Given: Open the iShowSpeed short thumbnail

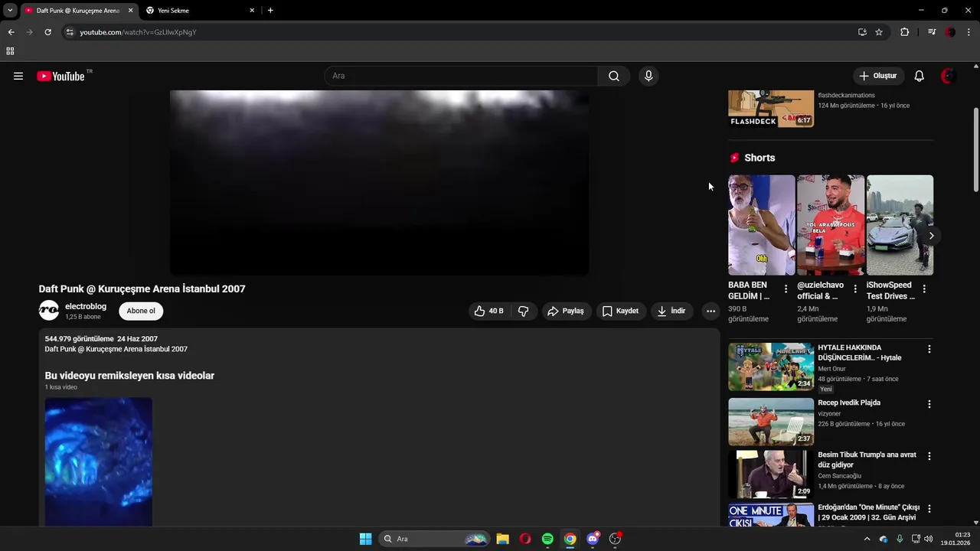Looking at the screenshot, I should tap(900, 225).
